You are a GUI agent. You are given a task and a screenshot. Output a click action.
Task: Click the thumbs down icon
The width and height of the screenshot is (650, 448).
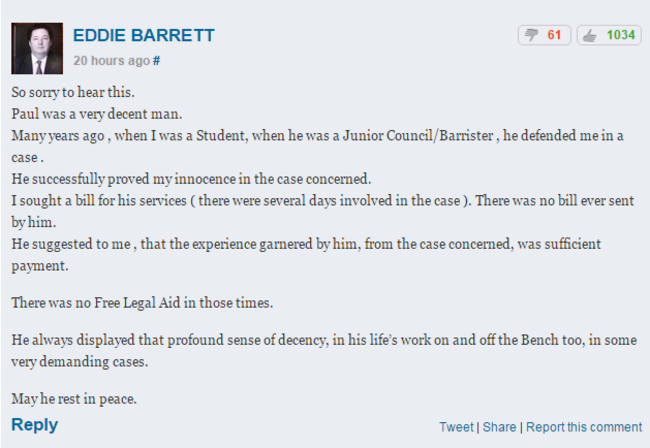(531, 35)
